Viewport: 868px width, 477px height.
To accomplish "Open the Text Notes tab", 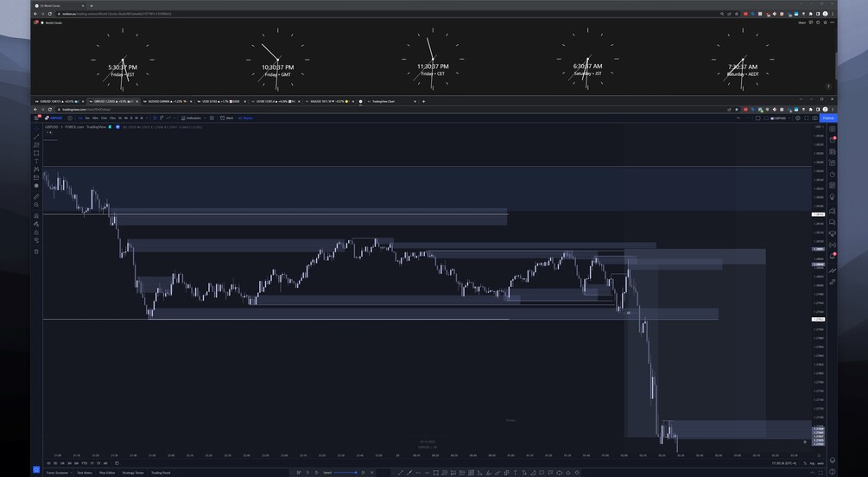I will point(85,473).
